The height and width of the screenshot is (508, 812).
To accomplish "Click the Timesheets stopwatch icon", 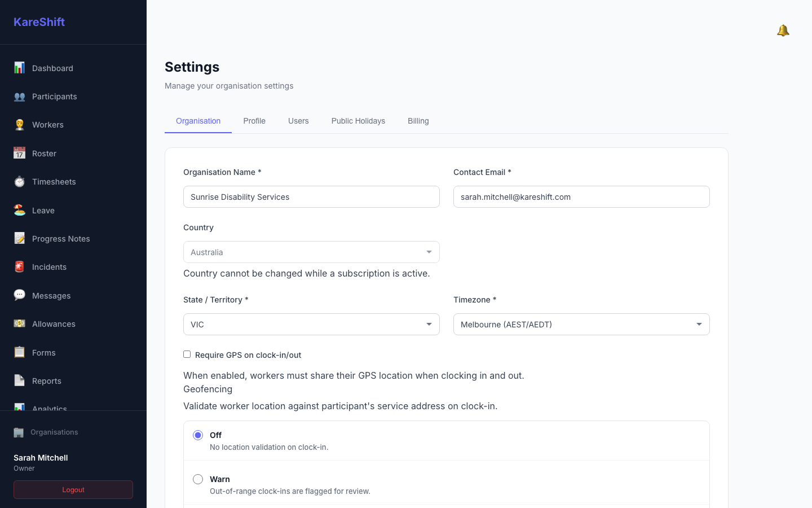I will pyautogui.click(x=19, y=182).
